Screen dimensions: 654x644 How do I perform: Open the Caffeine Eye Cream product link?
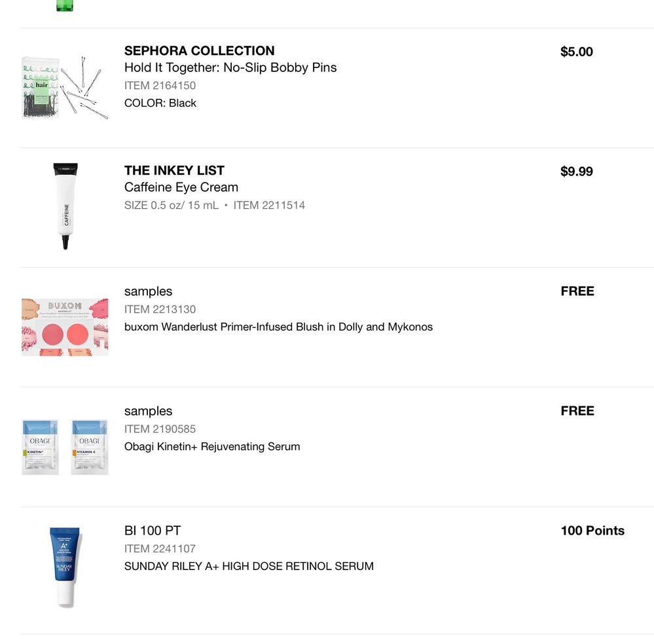[181, 187]
